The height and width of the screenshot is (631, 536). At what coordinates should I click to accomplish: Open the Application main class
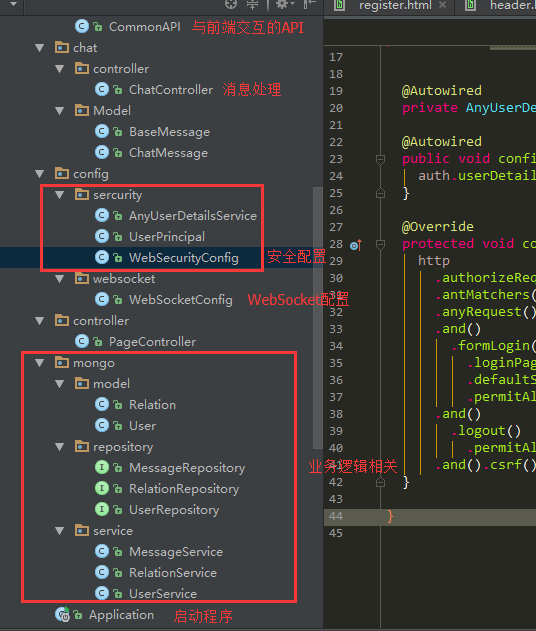click(x=121, y=615)
